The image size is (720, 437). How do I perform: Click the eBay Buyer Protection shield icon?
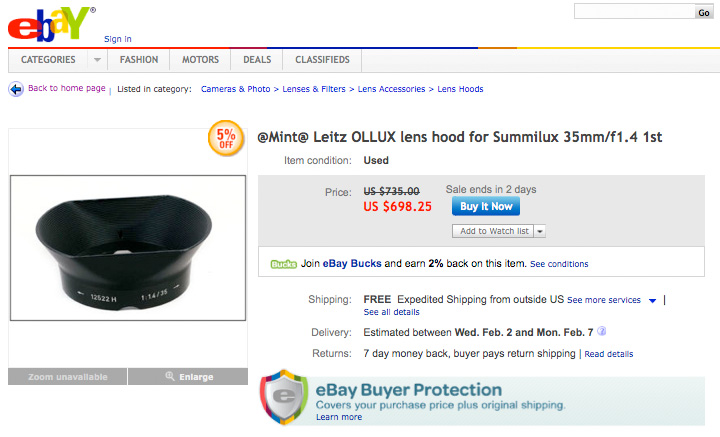coord(283,398)
